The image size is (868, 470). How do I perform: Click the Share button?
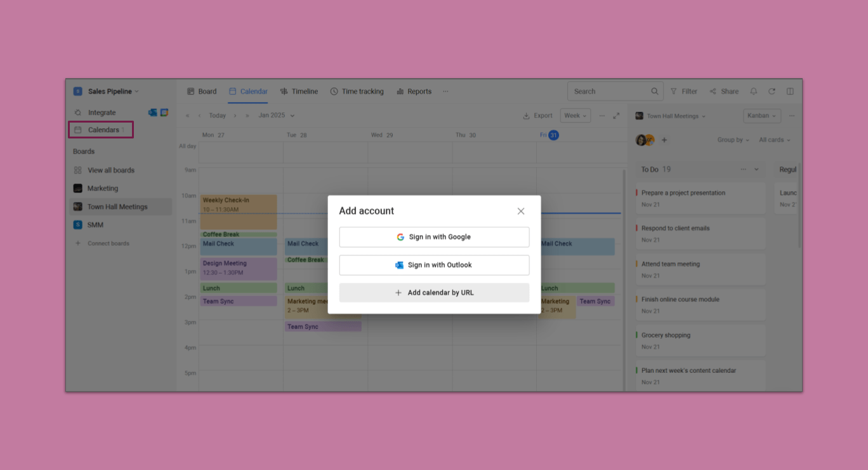coord(724,91)
